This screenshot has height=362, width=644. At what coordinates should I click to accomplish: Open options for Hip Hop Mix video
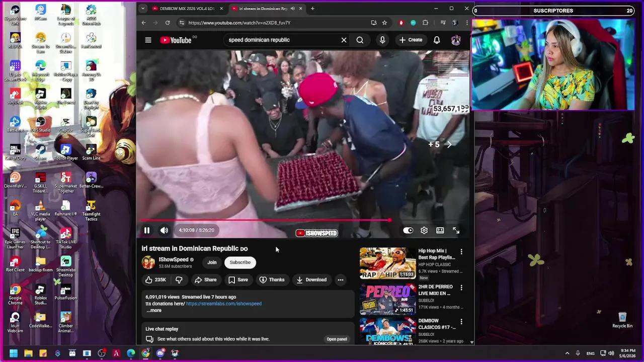pyautogui.click(x=461, y=251)
